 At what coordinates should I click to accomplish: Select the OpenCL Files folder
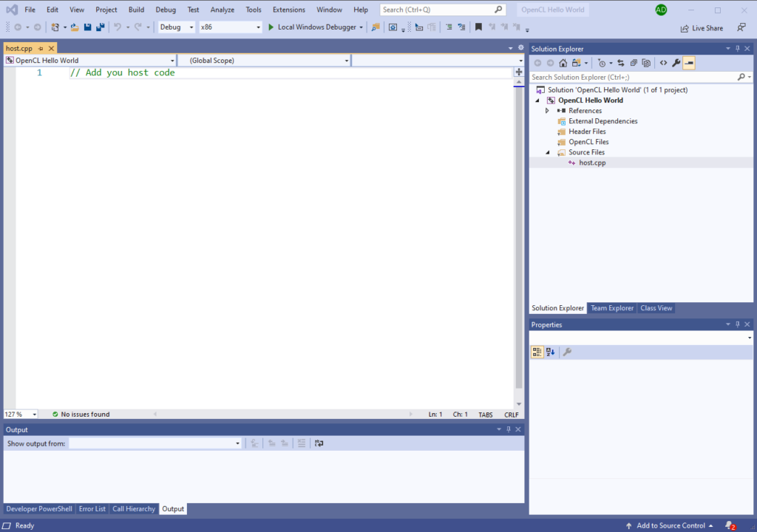click(x=588, y=142)
